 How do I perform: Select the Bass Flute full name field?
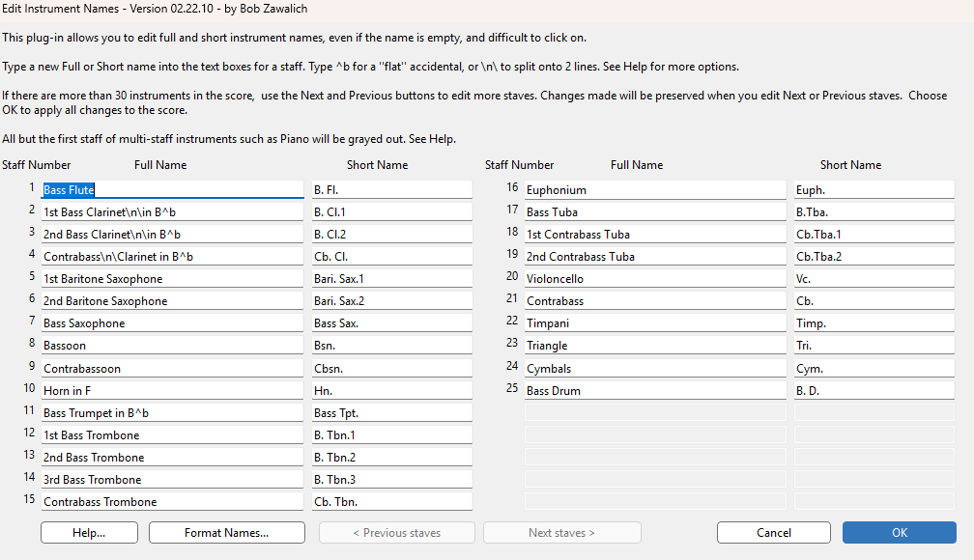click(172, 190)
